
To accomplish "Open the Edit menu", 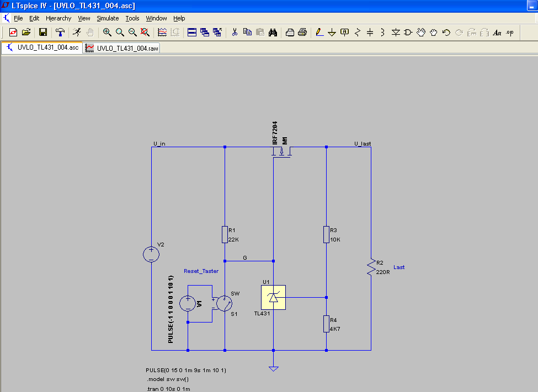I will point(34,18).
